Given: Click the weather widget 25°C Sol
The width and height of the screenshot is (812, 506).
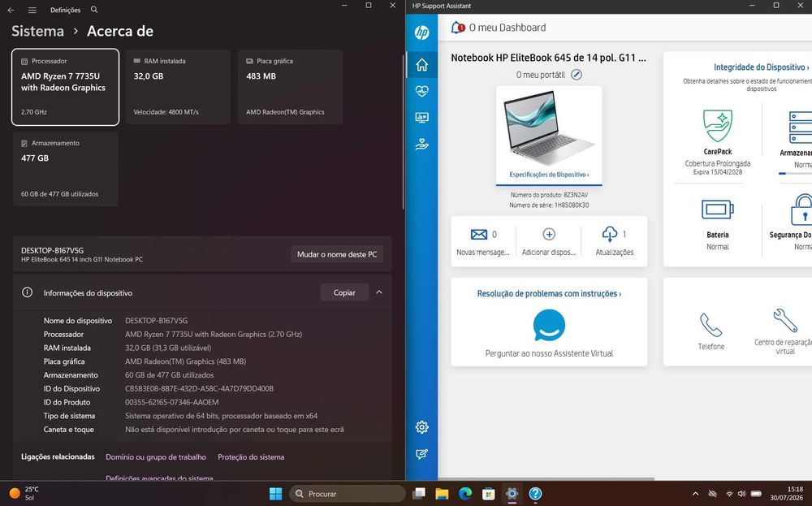Looking at the screenshot, I should click(24, 493).
